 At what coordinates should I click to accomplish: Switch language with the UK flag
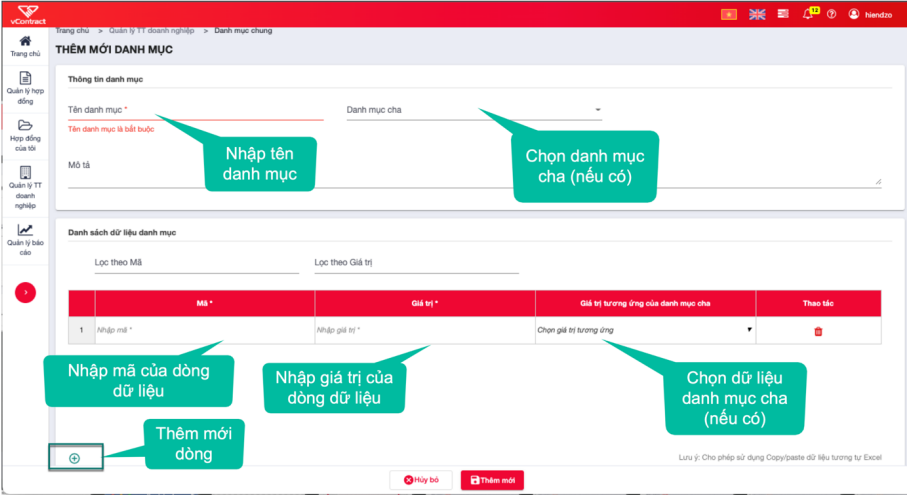coord(757,14)
